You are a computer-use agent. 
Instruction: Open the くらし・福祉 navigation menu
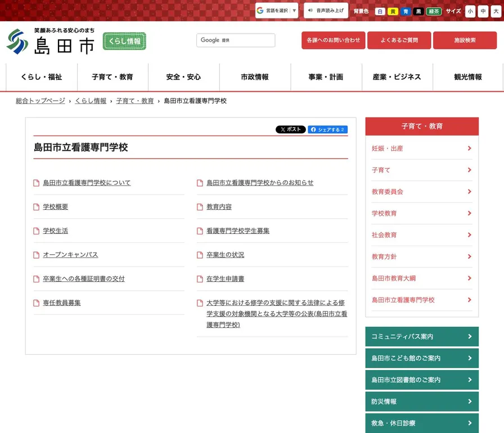click(x=42, y=77)
